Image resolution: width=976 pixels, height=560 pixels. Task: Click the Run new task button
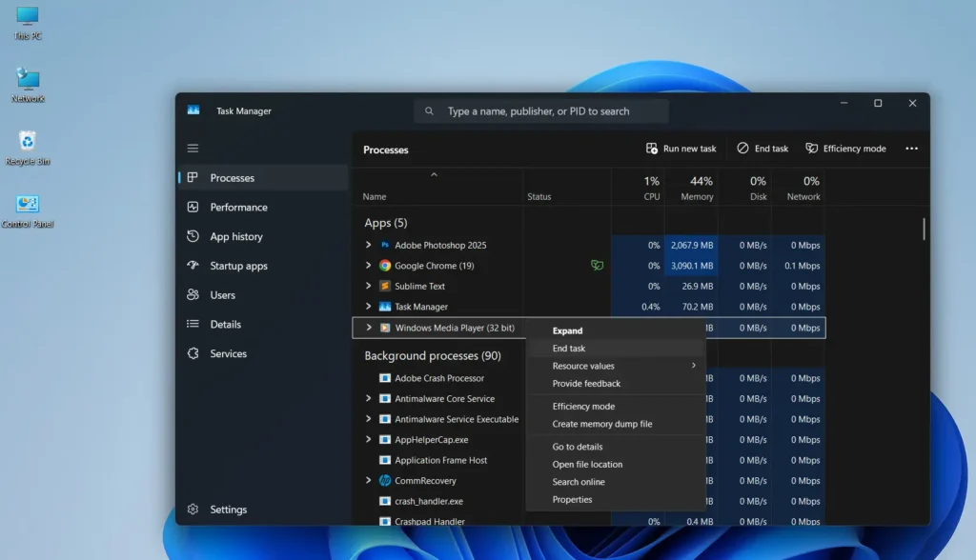[681, 148]
